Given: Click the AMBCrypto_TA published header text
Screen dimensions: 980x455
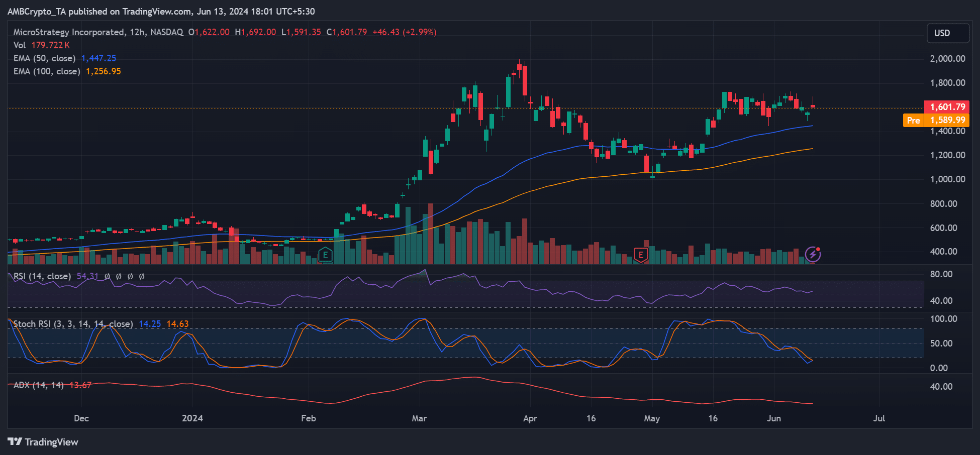Looking at the screenshot, I should point(161,12).
